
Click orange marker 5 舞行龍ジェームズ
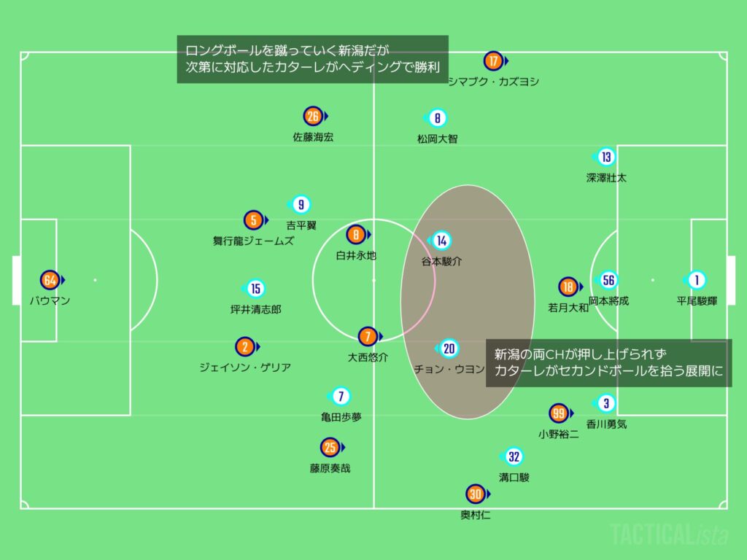point(252,219)
